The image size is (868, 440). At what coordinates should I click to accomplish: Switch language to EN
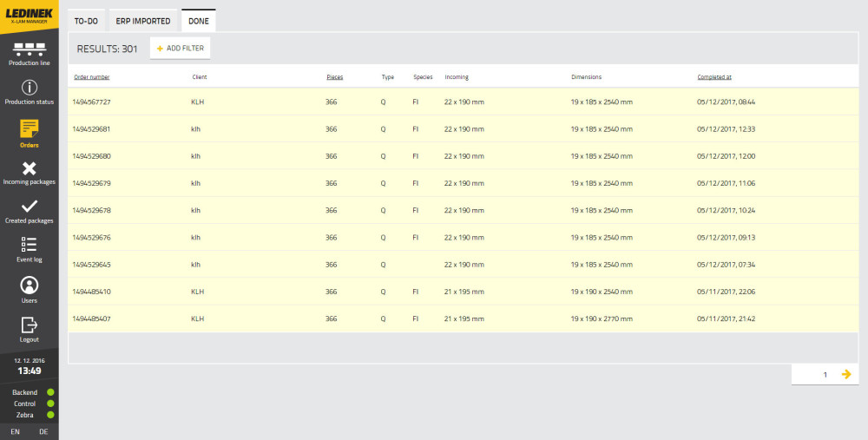pyautogui.click(x=15, y=431)
